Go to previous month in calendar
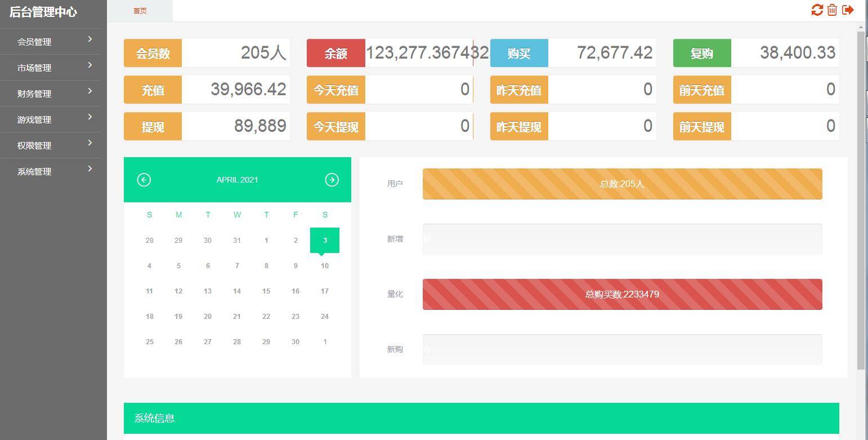This screenshot has width=868, height=440. (x=144, y=180)
